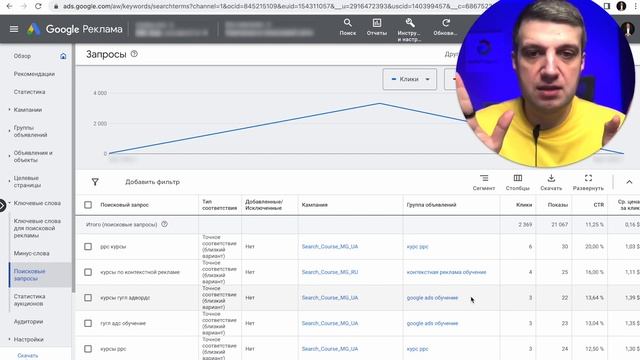Click browser reload button
Screen dimensions: 640x360
[38, 6]
